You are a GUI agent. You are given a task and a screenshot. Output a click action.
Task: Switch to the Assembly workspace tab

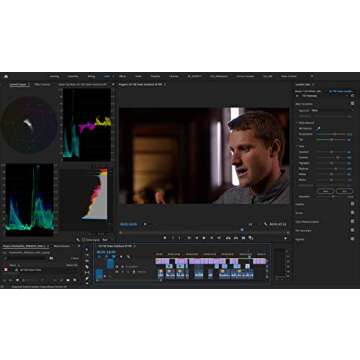73,76
